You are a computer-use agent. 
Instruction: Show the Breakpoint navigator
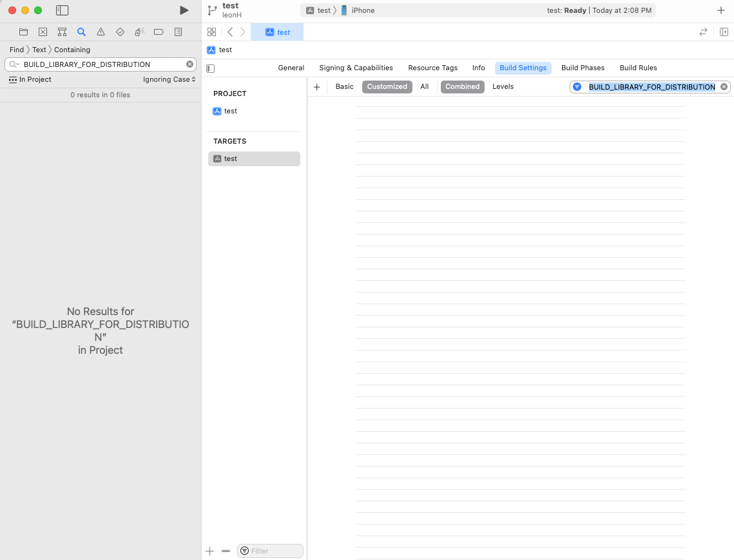pos(159,32)
